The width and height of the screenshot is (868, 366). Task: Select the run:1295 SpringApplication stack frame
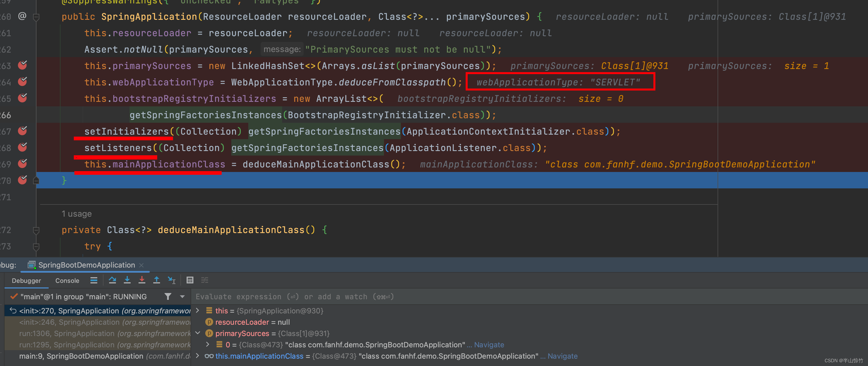98,345
